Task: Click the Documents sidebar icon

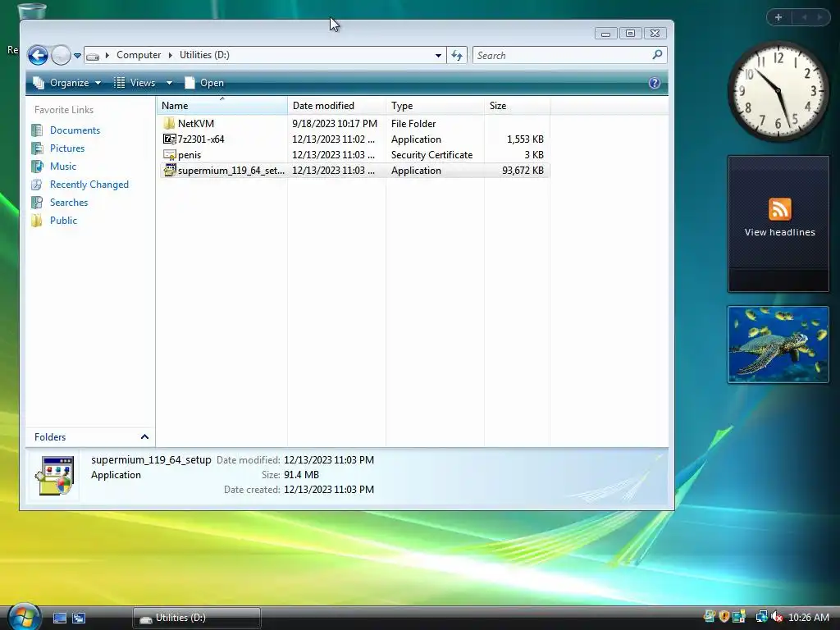Action: (37, 130)
